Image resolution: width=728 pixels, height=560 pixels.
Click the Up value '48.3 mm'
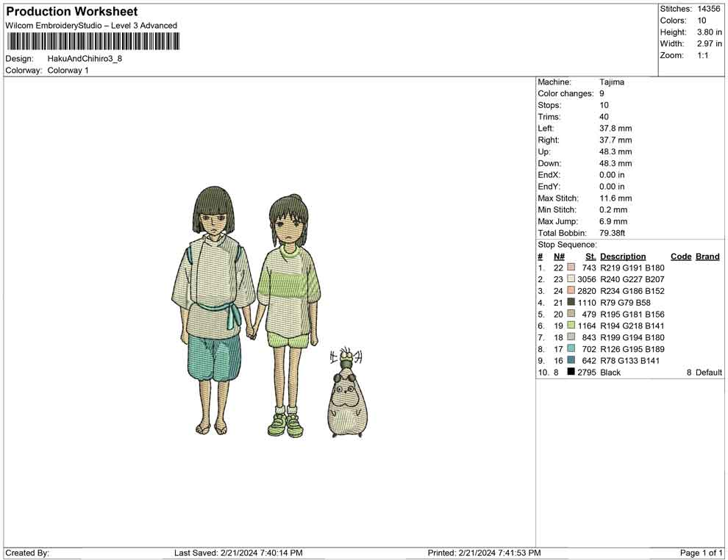pos(615,151)
